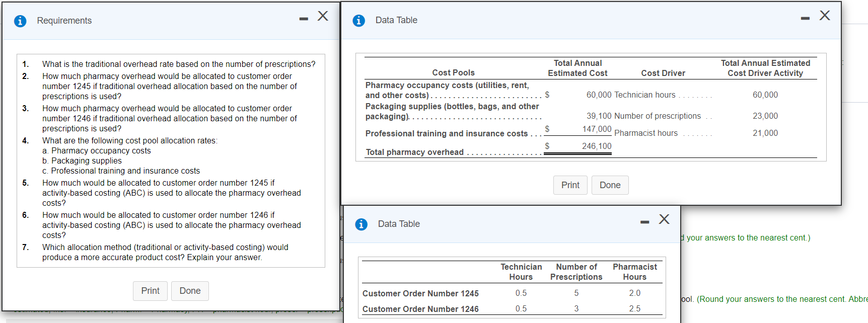Viewport: 868px width, 323px height.
Task: Select requirement 4 'What are the following cost pool allocation rates'
Action: 130,140
